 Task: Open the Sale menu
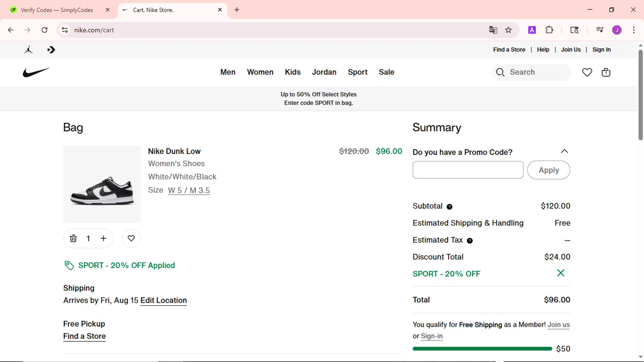click(386, 72)
